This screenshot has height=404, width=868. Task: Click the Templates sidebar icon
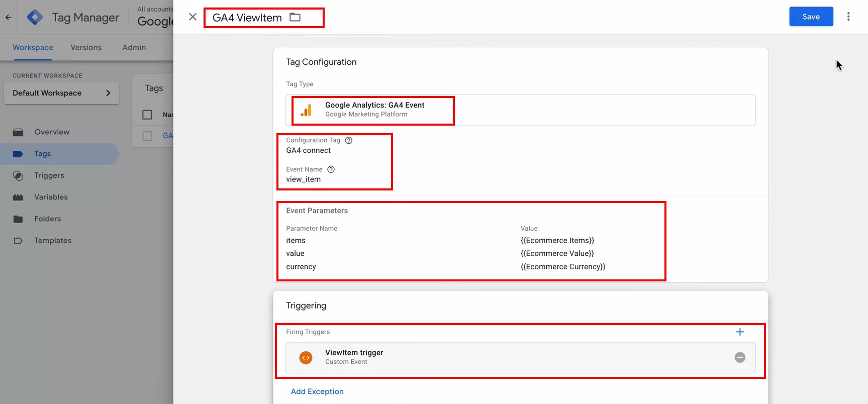tap(18, 241)
